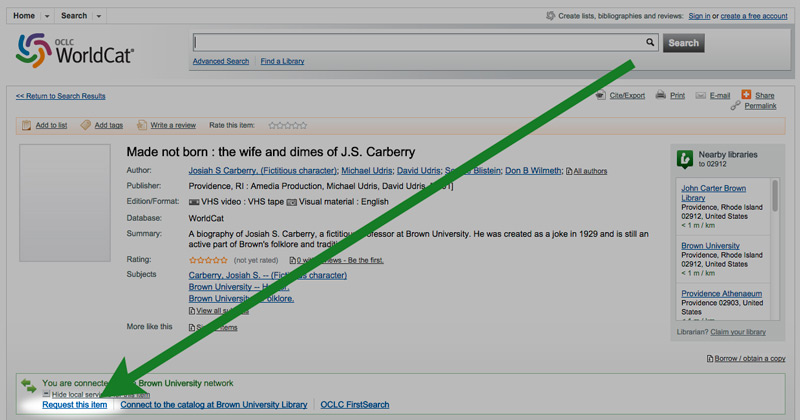Rate this item using the star row
The image size is (800, 420).
pyautogui.click(x=288, y=126)
